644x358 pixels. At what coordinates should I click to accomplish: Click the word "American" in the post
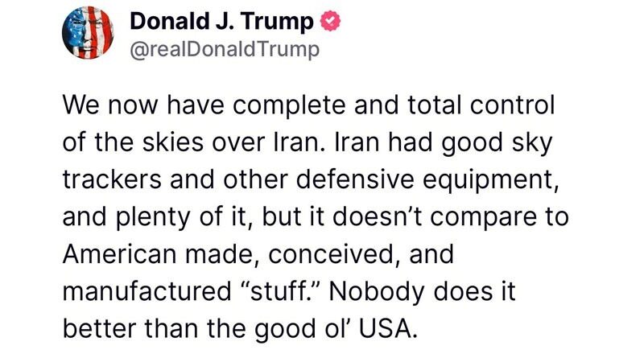[x=119, y=254]
